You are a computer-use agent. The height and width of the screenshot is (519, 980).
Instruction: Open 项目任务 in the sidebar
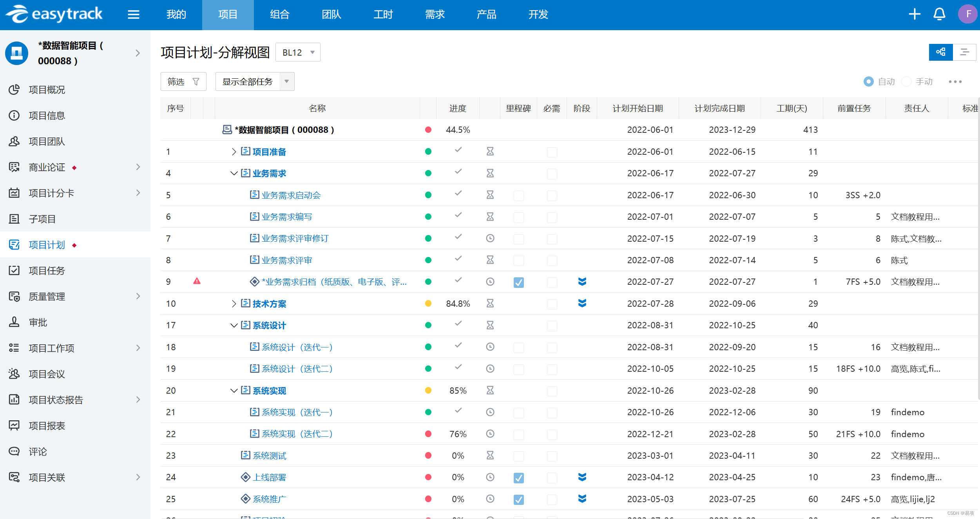tap(47, 271)
